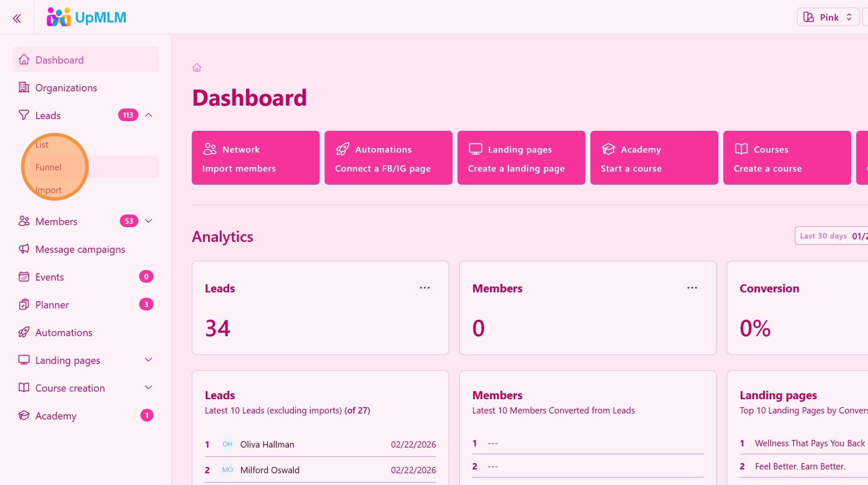Collapse the Leads submenu chevron
Viewport: 868px width, 485px height.
[x=148, y=115]
